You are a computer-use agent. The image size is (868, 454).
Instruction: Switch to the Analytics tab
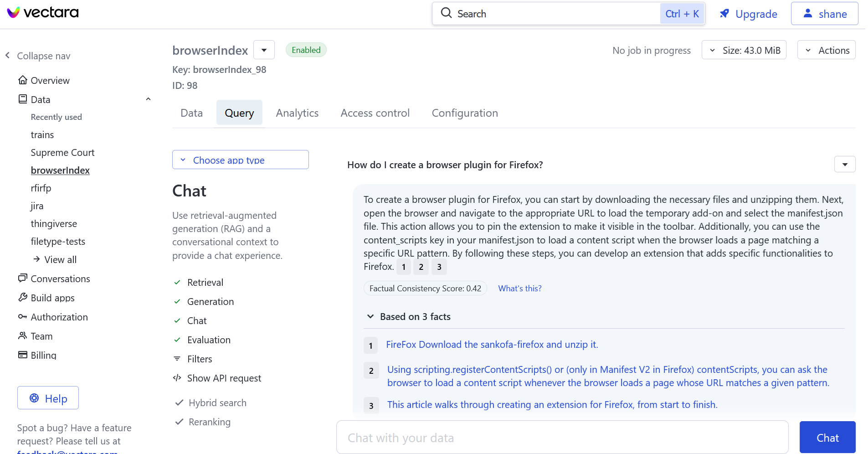coord(297,113)
